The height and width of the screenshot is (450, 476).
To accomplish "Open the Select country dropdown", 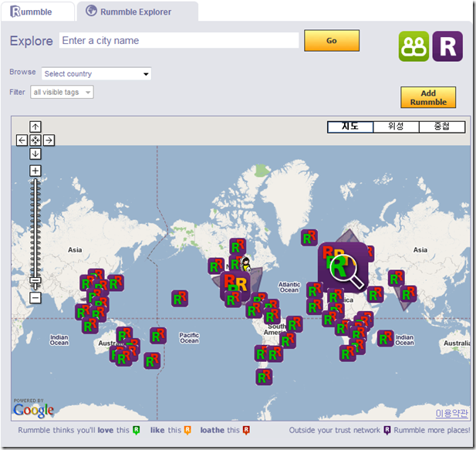I will point(96,74).
